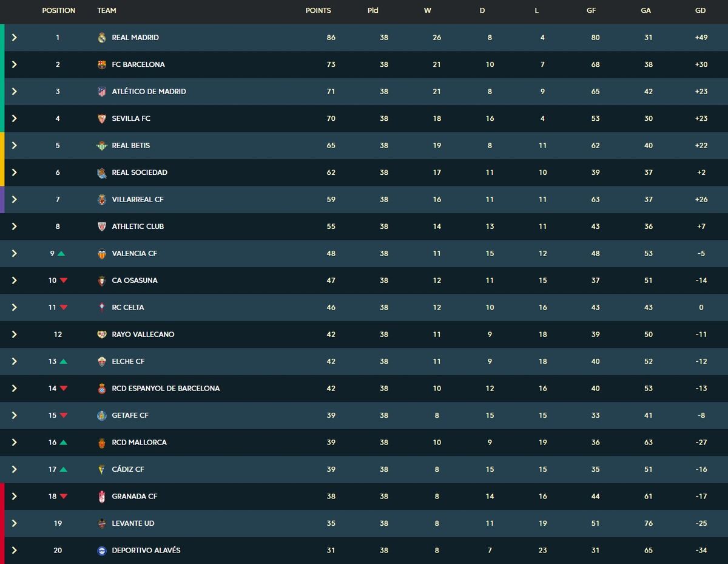Image resolution: width=728 pixels, height=564 pixels.
Task: Click the TEAM column header
Action: [x=107, y=10]
